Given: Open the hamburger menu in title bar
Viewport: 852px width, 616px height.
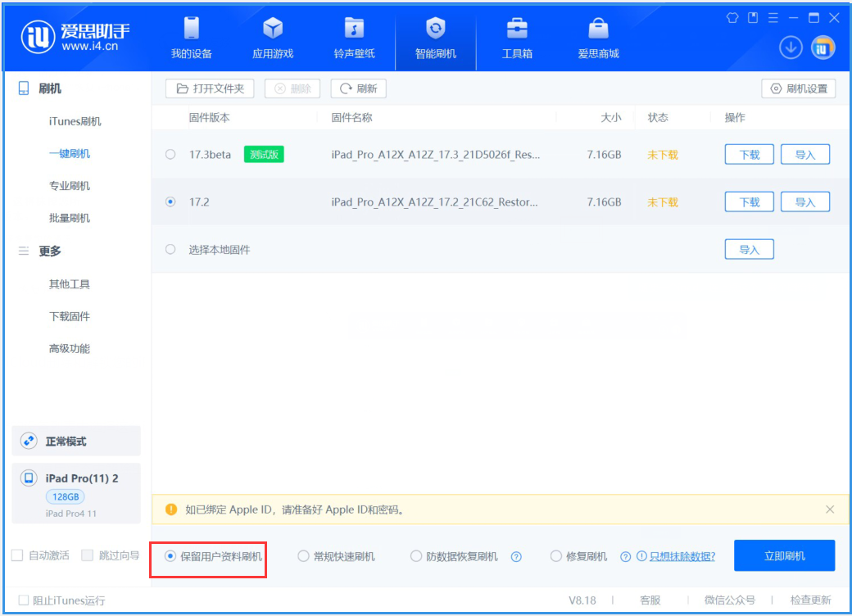Looking at the screenshot, I should [x=774, y=17].
